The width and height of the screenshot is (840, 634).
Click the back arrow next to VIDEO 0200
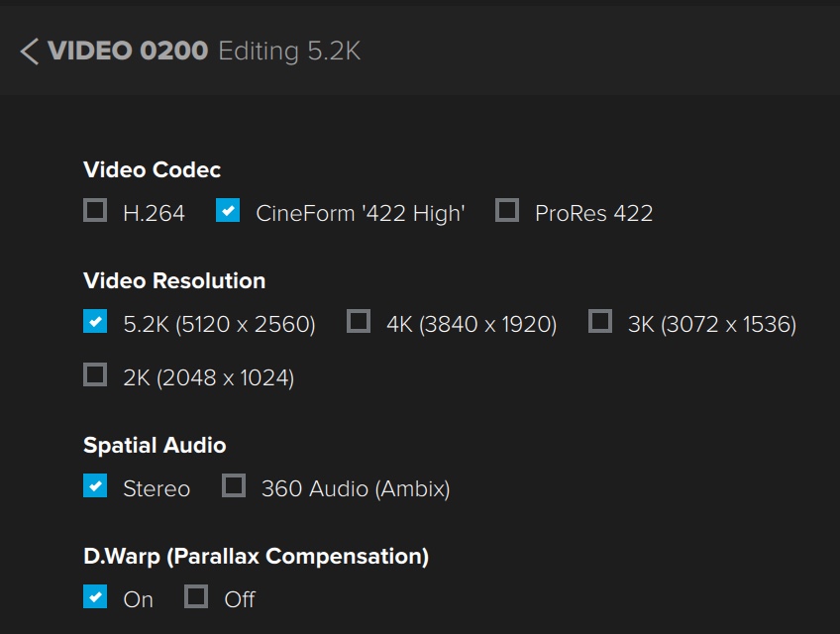tap(30, 52)
